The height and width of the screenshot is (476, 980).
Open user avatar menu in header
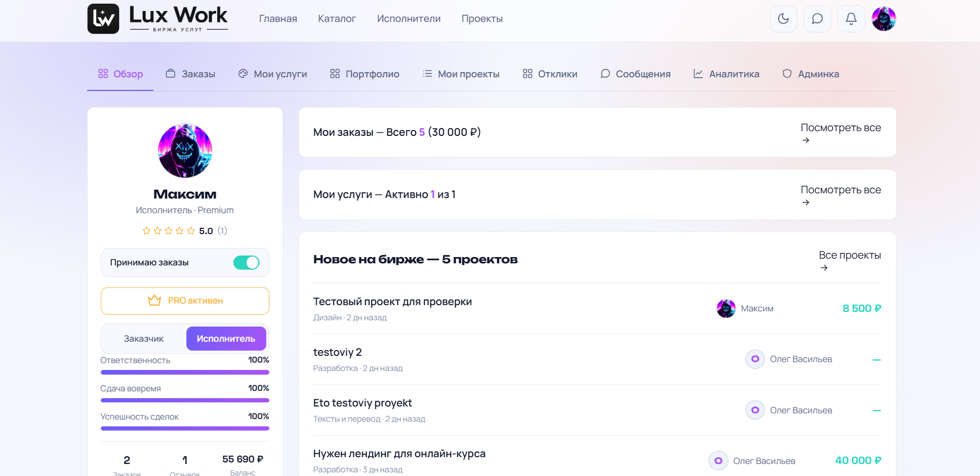coord(884,19)
